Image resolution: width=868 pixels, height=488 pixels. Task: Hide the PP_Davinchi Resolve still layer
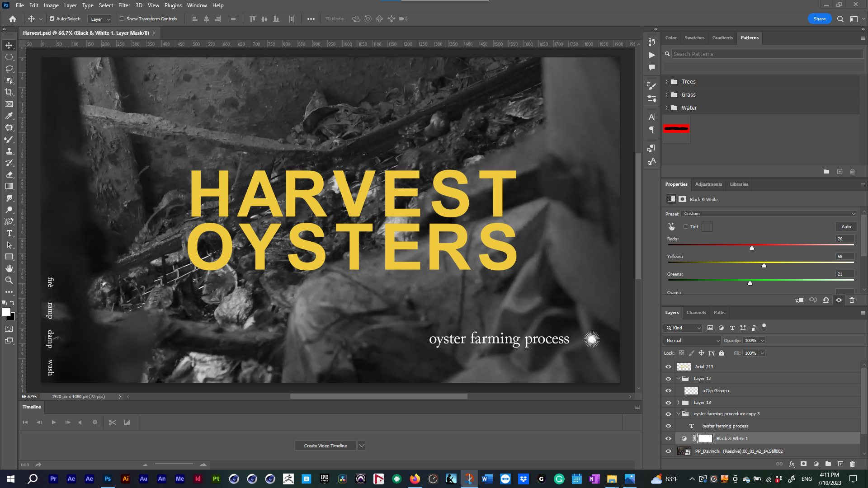tap(668, 451)
